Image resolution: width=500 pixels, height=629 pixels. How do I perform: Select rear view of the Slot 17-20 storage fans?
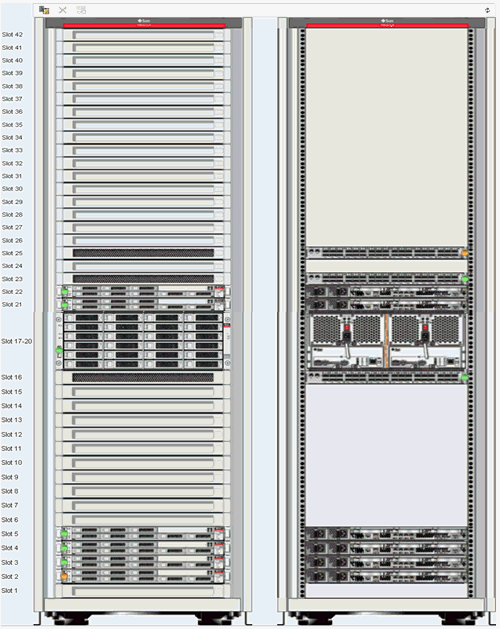point(387,341)
